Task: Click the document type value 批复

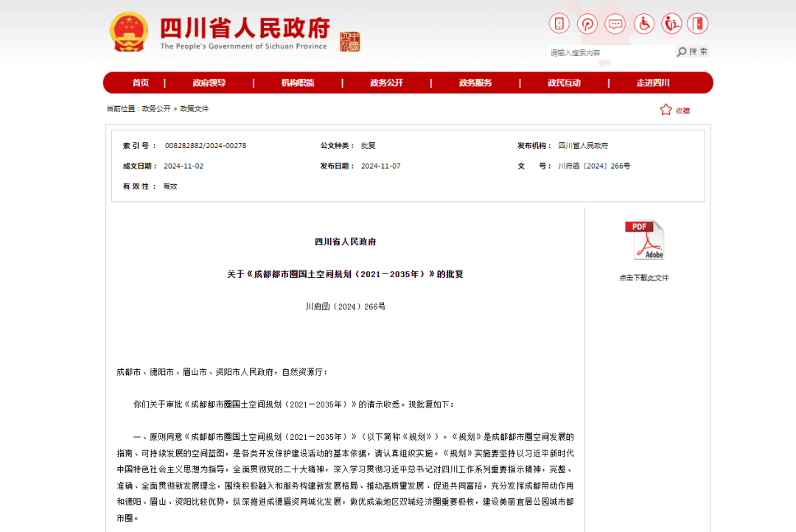Action: (368, 146)
